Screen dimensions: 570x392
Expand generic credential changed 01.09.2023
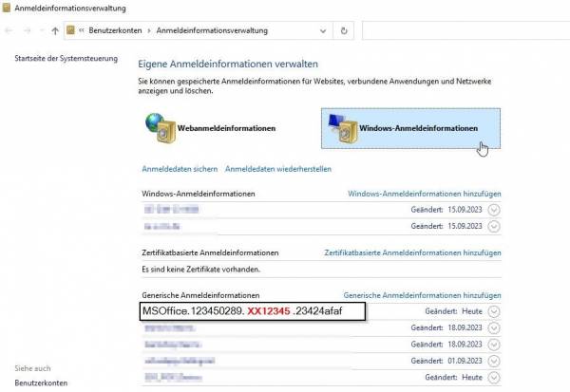click(494, 361)
